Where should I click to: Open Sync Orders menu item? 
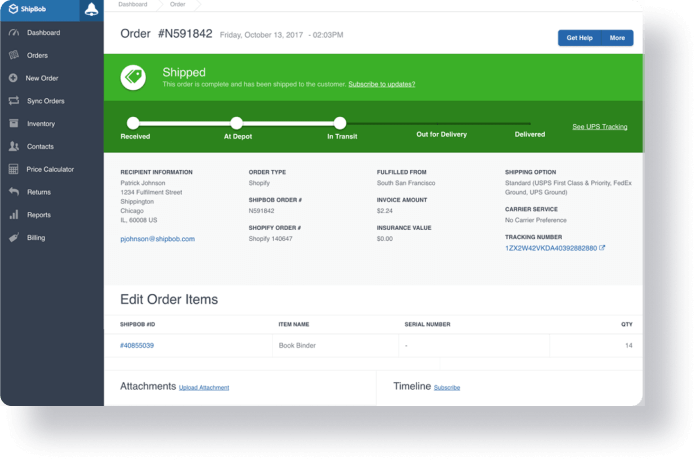coord(46,101)
